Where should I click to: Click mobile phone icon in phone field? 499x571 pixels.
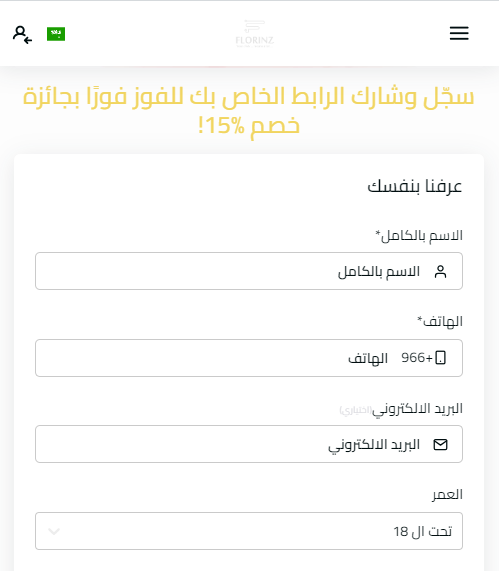coord(441,358)
